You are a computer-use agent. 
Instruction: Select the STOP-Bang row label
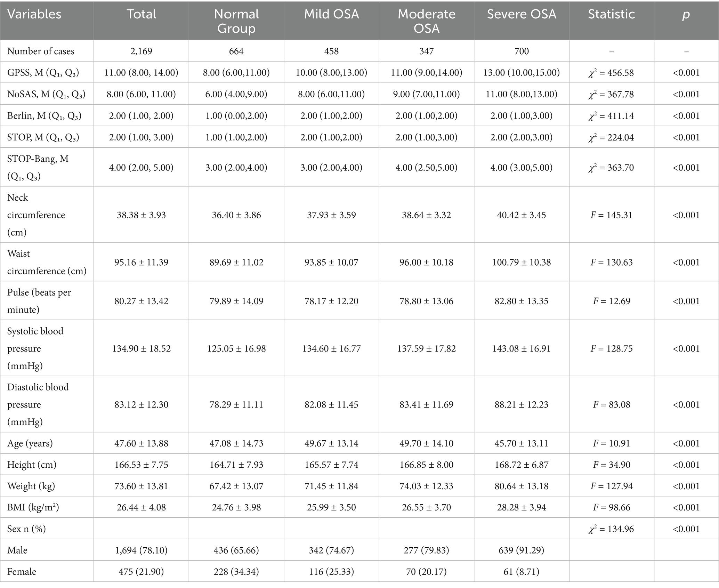point(38,167)
